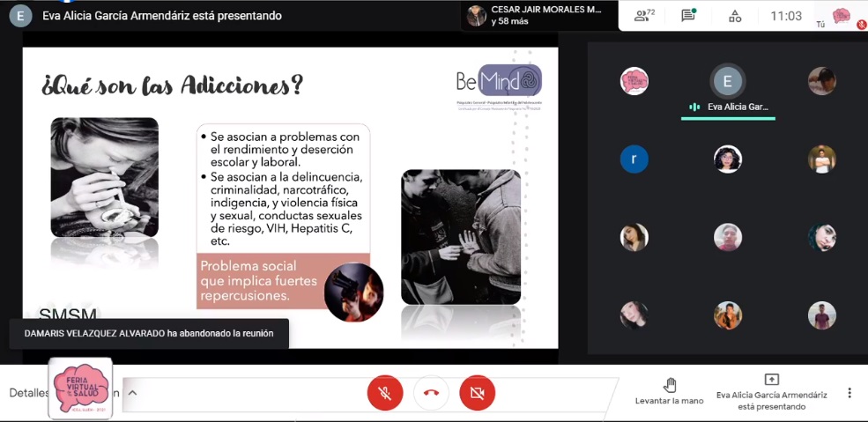Click the 'ha abandonado la reunión' notification
Screen dimensions: 868x422
point(149,333)
